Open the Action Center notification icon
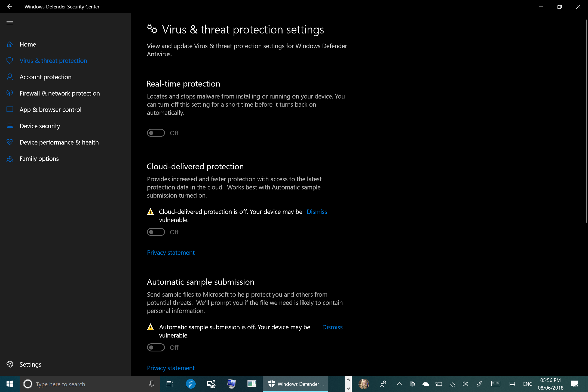 [x=574, y=384]
